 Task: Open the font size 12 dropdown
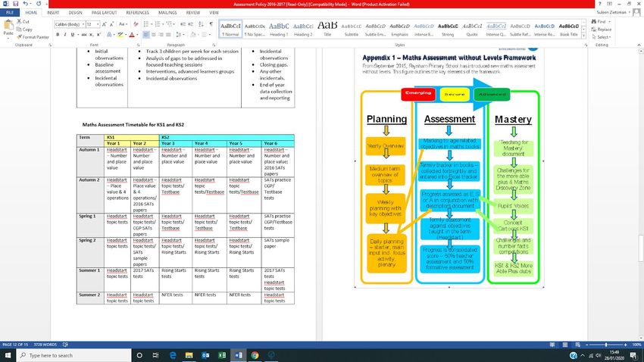point(98,25)
